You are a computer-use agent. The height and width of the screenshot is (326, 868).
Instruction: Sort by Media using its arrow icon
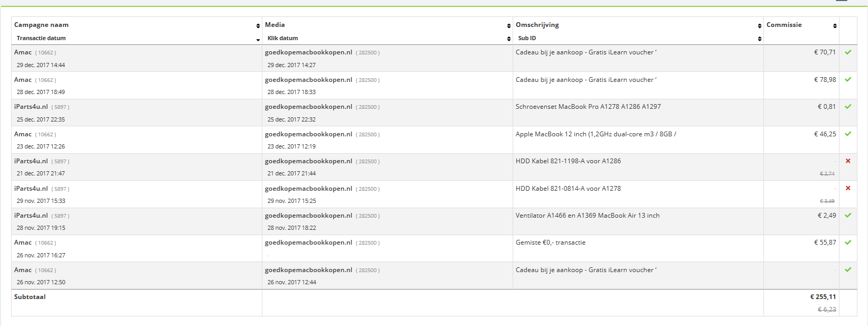508,26
